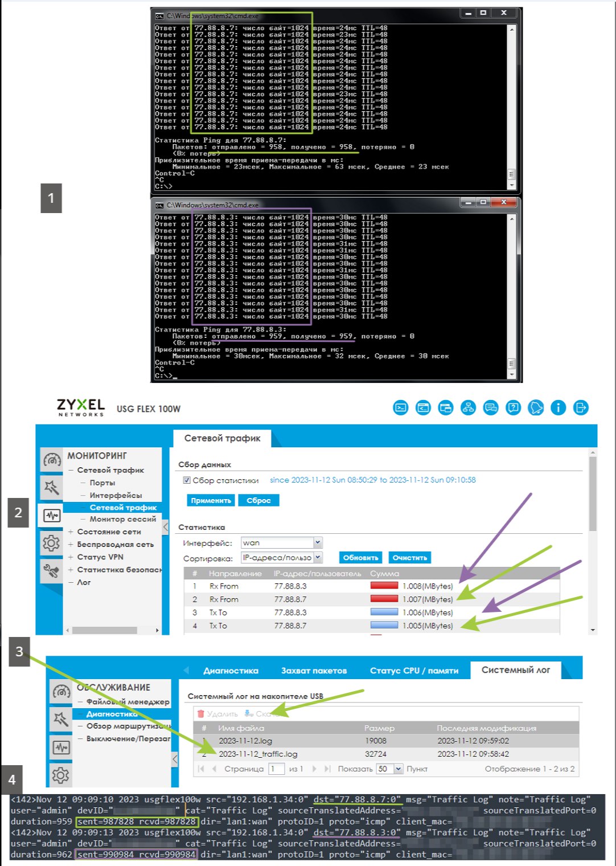Click the Страница page number field

[x=277, y=769]
